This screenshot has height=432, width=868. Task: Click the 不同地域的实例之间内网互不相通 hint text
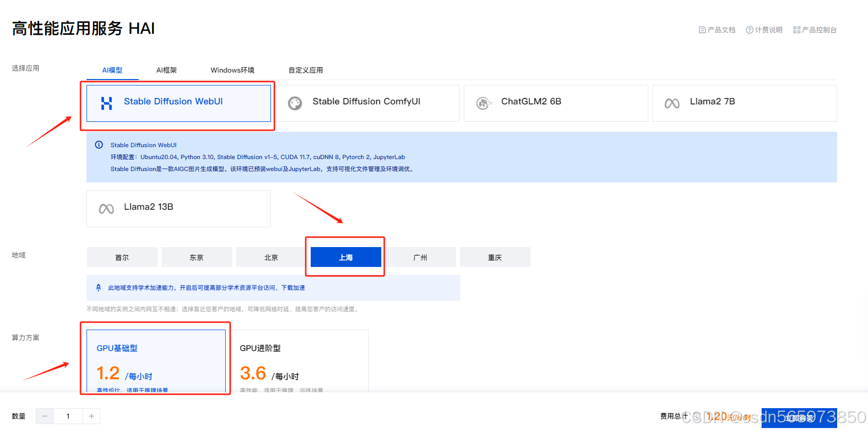pyautogui.click(x=223, y=309)
